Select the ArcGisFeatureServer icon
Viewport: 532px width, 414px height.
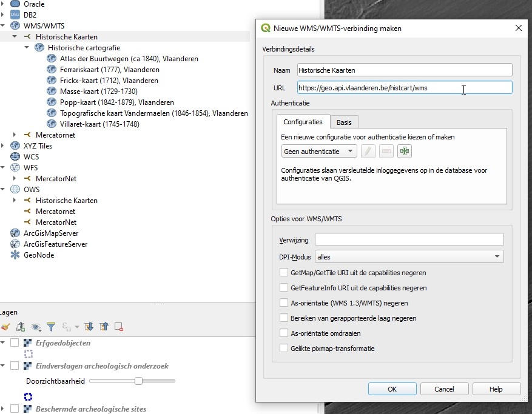15,244
